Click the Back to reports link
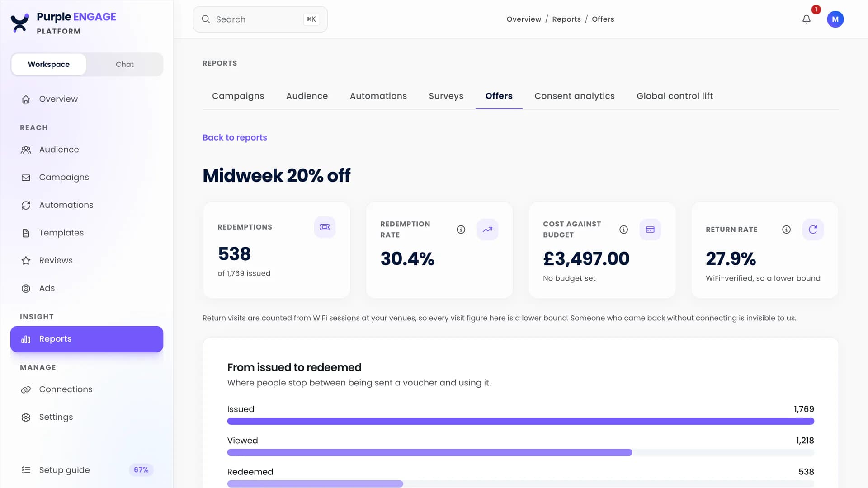This screenshot has height=488, width=868. pyautogui.click(x=235, y=137)
